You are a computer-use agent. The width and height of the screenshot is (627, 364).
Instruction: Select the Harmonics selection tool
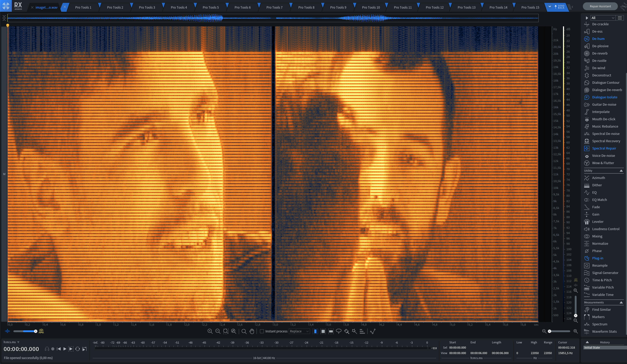[362, 331]
